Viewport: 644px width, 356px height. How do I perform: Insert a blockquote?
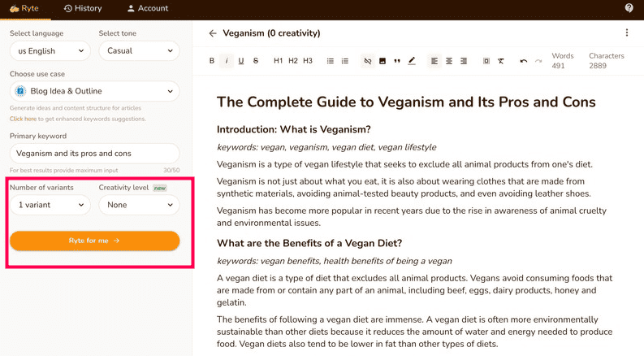397,61
